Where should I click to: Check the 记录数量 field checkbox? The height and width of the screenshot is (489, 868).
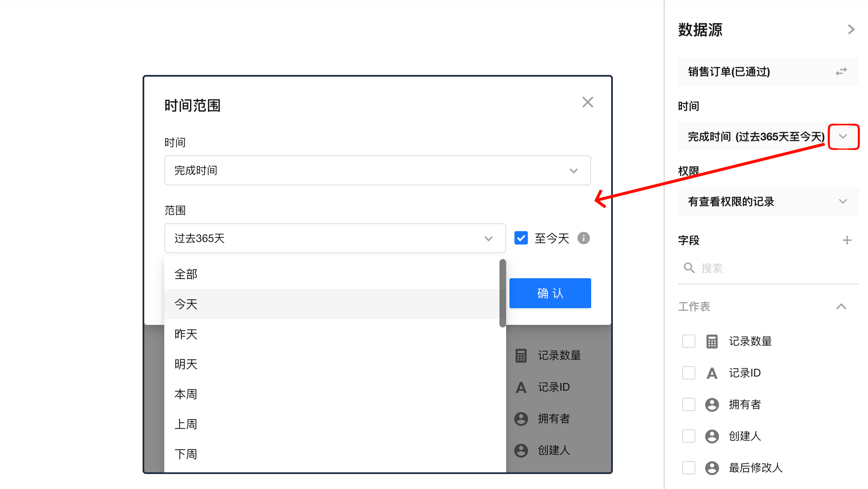coord(688,341)
